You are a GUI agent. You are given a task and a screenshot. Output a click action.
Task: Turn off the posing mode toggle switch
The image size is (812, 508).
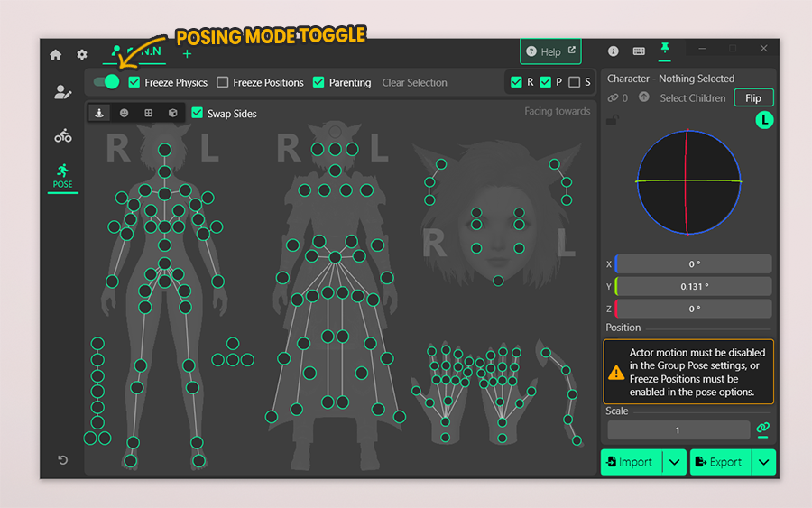(106, 82)
